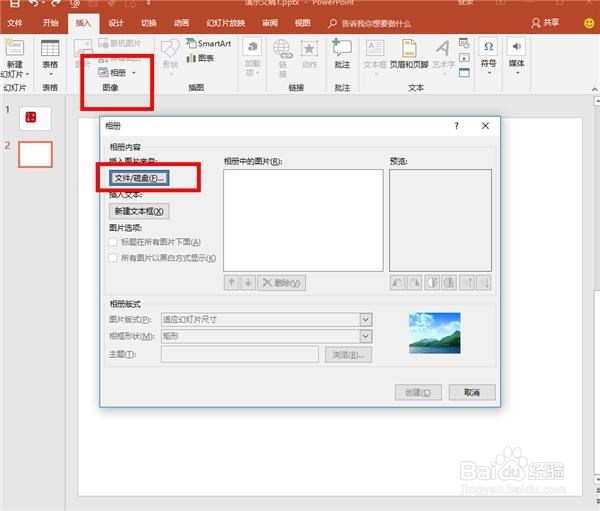Switch to the Slide Show (幻灯片放映) tab
This screenshot has height=511, width=600.
[x=225, y=23]
